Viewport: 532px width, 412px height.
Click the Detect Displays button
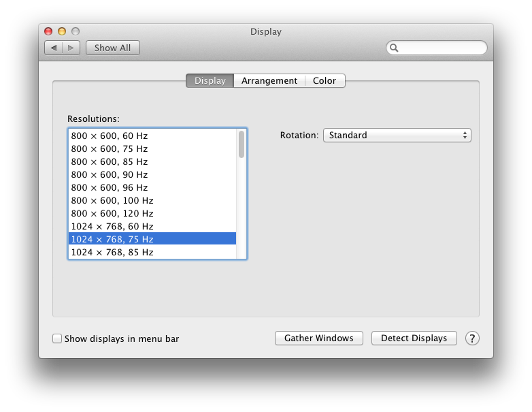click(414, 338)
